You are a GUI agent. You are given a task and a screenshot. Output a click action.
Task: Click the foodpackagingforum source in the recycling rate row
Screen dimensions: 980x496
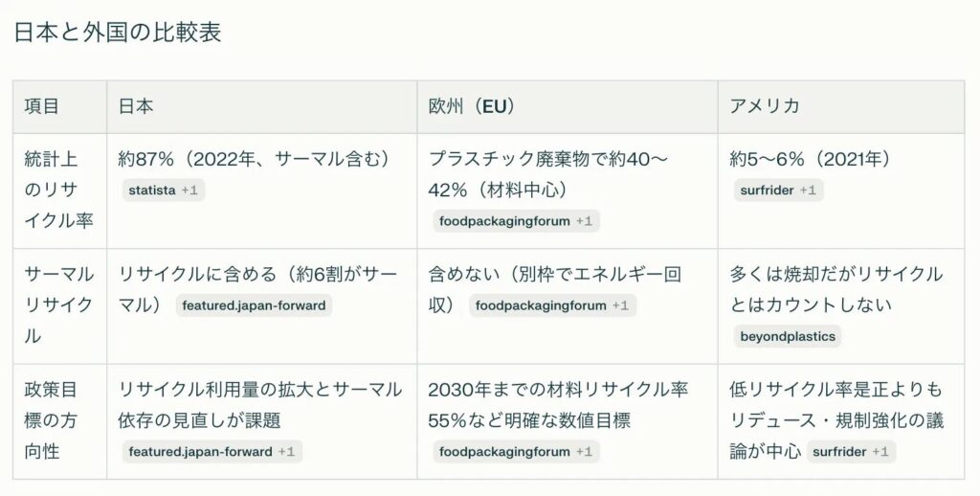tap(515, 221)
